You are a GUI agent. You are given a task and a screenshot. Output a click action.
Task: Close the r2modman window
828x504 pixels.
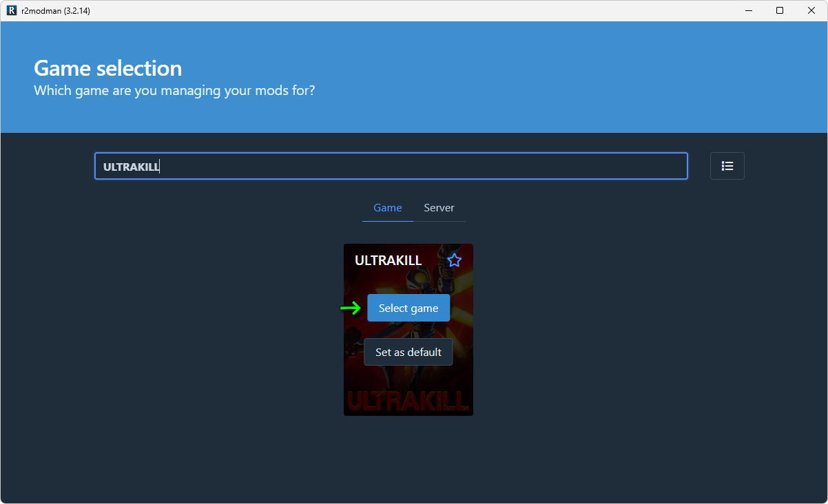(x=811, y=10)
